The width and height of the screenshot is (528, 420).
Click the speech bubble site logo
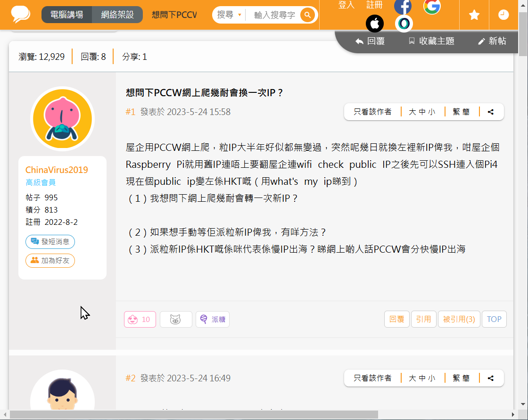(x=21, y=15)
